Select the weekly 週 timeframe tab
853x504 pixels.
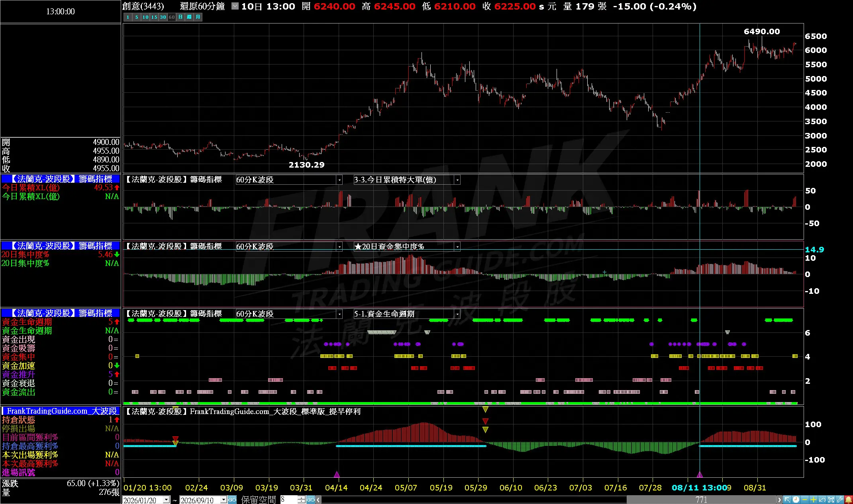[189, 17]
